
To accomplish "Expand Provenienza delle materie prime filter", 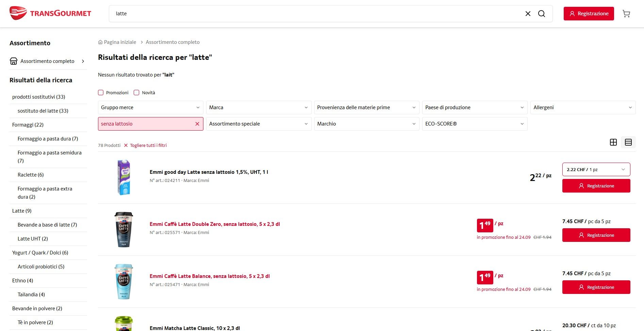I will point(367,107).
